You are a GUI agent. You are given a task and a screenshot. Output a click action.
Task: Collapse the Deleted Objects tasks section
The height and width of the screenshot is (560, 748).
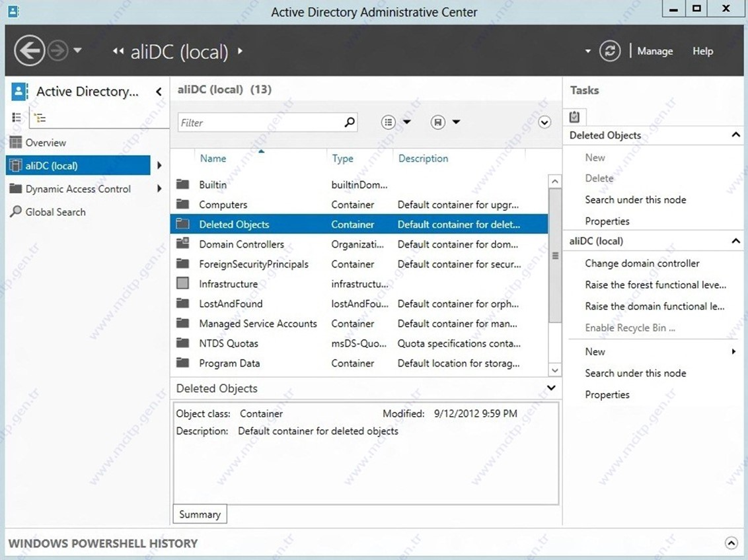[735, 135]
